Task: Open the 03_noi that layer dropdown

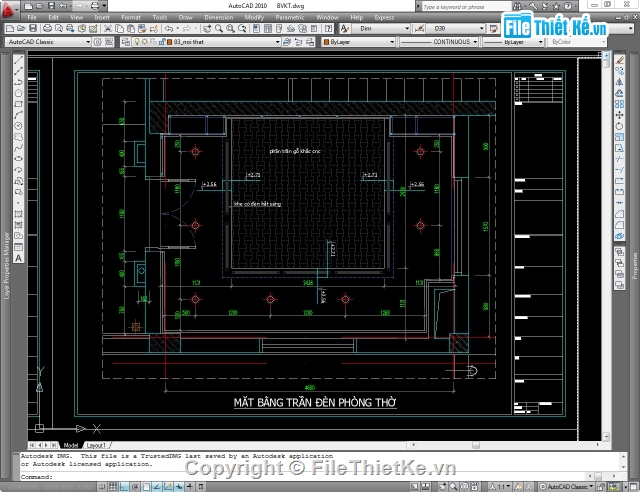Action: pos(278,42)
